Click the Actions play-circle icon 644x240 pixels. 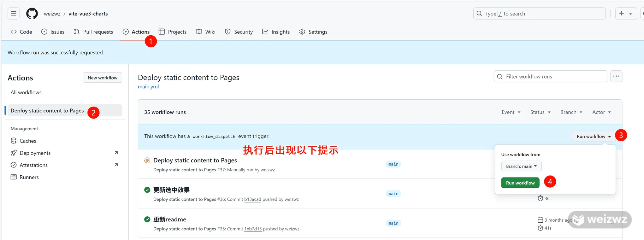[126, 32]
